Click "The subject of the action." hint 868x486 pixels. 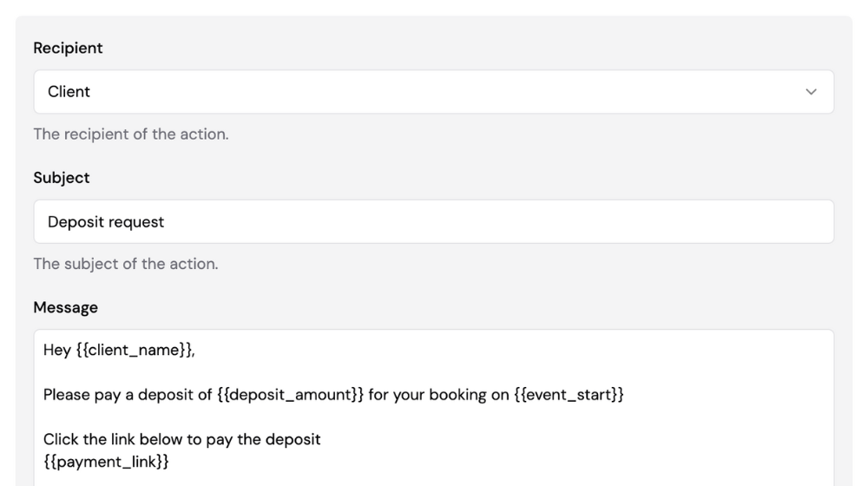point(126,264)
